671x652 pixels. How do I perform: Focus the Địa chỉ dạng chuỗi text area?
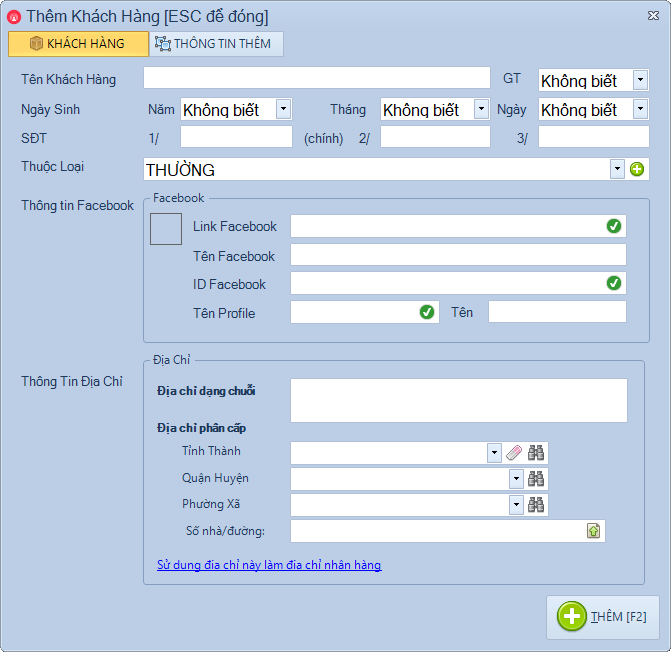pos(459,400)
